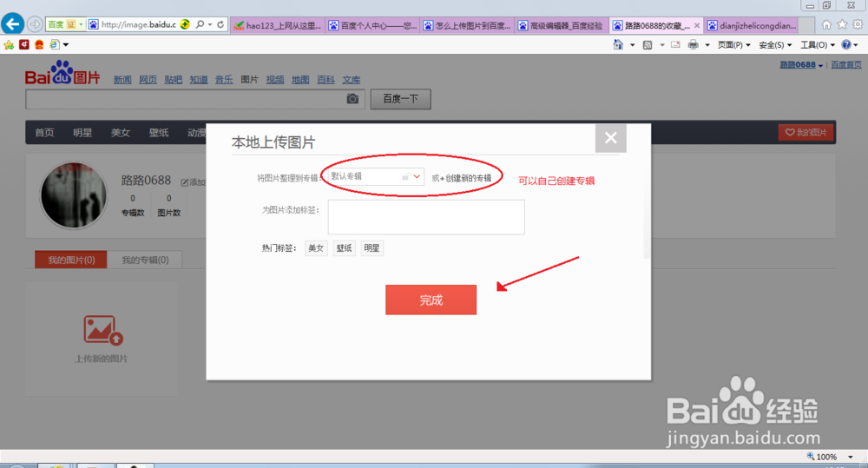The image size is (868, 468).
Task: Open the zoom level 100% dropdown arrow
Action: (851, 457)
